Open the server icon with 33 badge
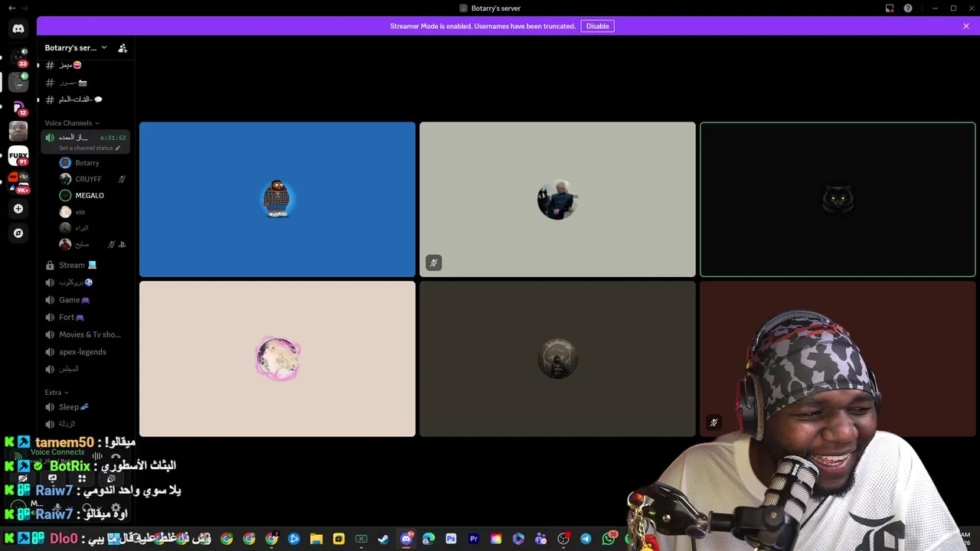Viewport: 980px width, 551px height. [x=18, y=57]
